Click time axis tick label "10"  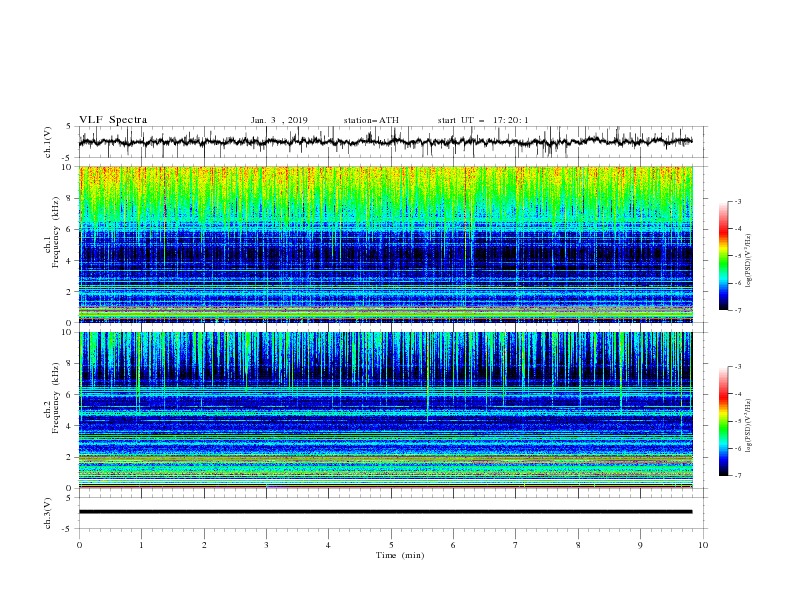tap(703, 545)
